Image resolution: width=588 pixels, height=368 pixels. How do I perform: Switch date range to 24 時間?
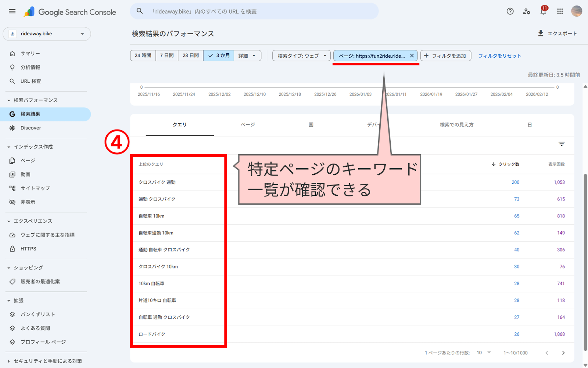pos(143,55)
